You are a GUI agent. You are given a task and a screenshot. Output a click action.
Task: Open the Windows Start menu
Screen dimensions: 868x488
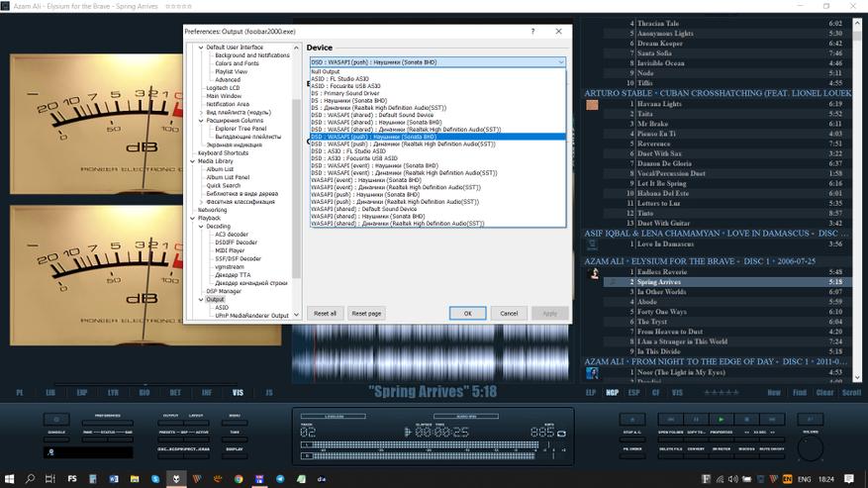point(10,478)
